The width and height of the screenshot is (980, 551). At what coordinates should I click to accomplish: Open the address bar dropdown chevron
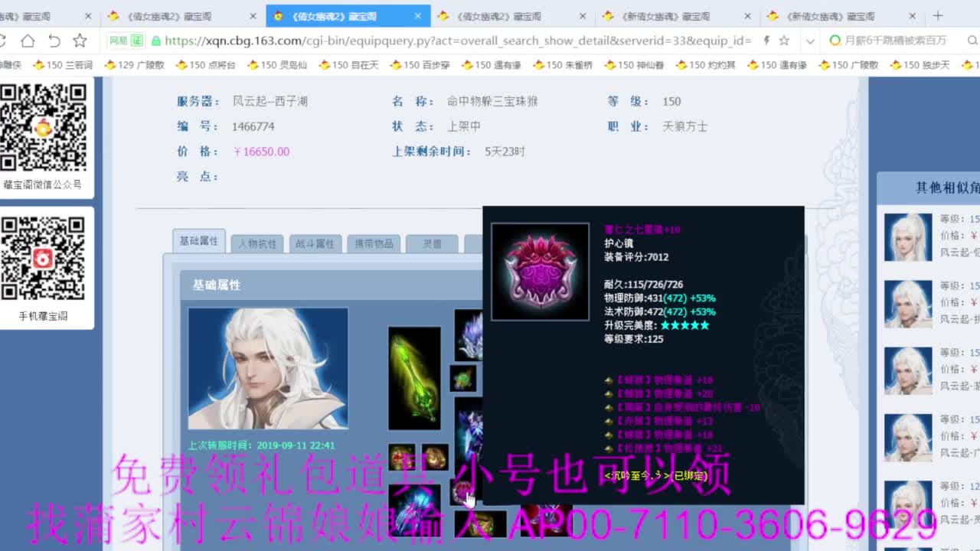coord(810,41)
